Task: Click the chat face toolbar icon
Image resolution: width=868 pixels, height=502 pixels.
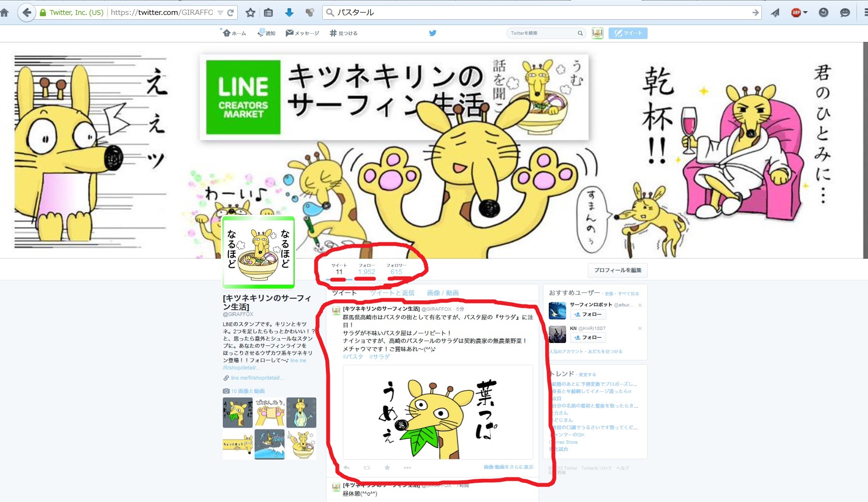Action: tap(845, 13)
